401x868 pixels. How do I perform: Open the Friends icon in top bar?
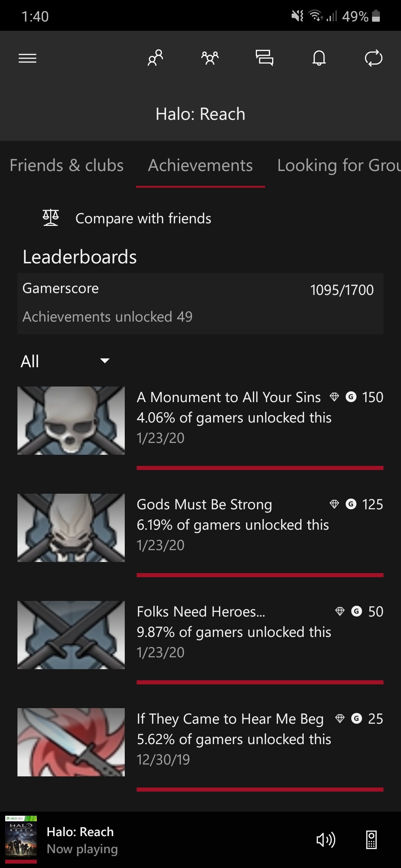(155, 58)
